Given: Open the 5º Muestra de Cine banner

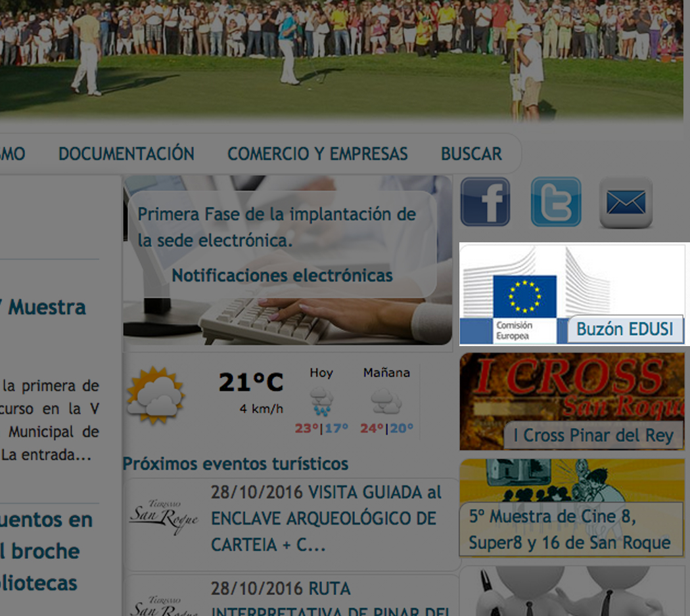Looking at the screenshot, I should point(569,529).
